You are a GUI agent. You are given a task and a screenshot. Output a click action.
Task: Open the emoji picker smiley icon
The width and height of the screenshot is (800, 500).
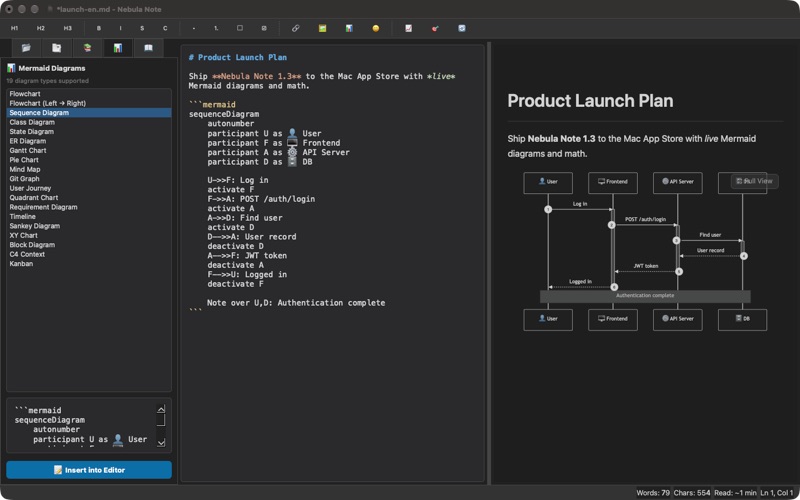376,29
